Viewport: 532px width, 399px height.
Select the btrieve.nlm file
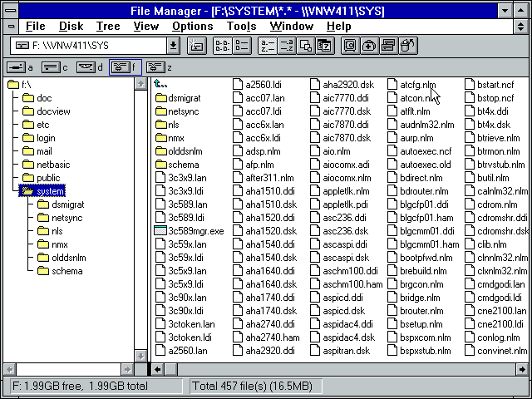(x=492, y=138)
